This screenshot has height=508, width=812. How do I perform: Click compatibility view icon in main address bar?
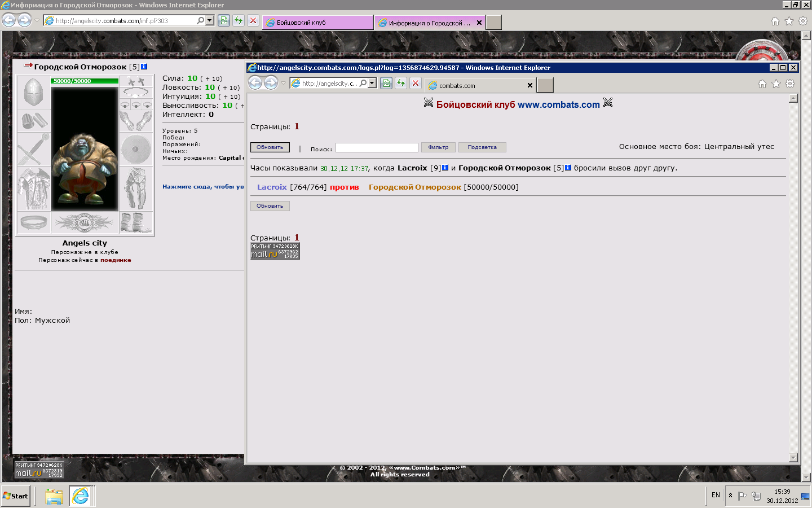224,20
